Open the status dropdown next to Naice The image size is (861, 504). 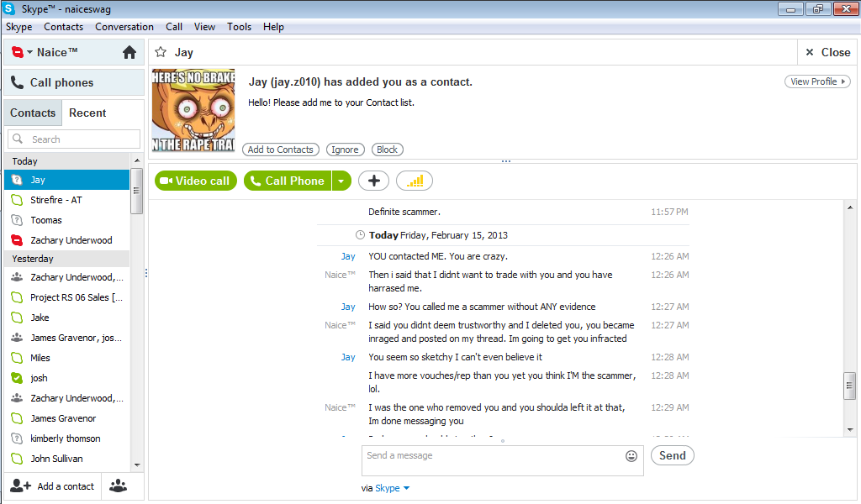[x=29, y=53]
